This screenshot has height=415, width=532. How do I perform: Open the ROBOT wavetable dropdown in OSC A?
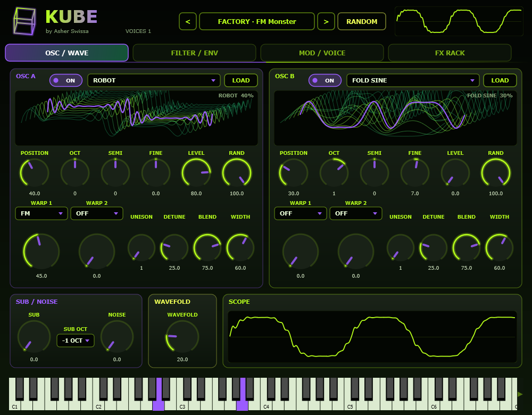(x=154, y=80)
